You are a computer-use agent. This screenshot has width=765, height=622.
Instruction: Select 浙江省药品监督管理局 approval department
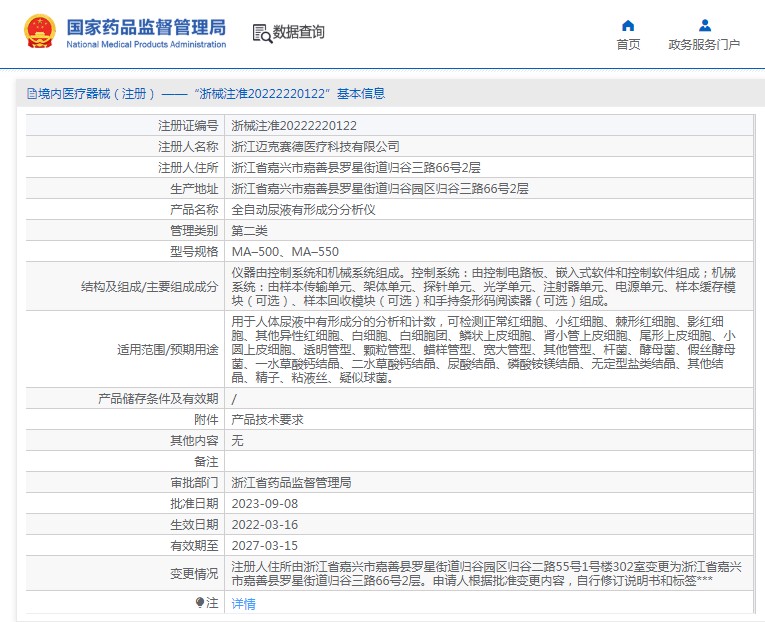[291, 482]
